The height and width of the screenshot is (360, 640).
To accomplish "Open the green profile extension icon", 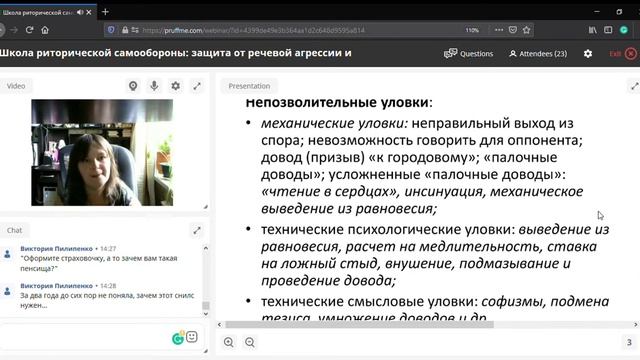I will pyautogui.click(x=624, y=30).
